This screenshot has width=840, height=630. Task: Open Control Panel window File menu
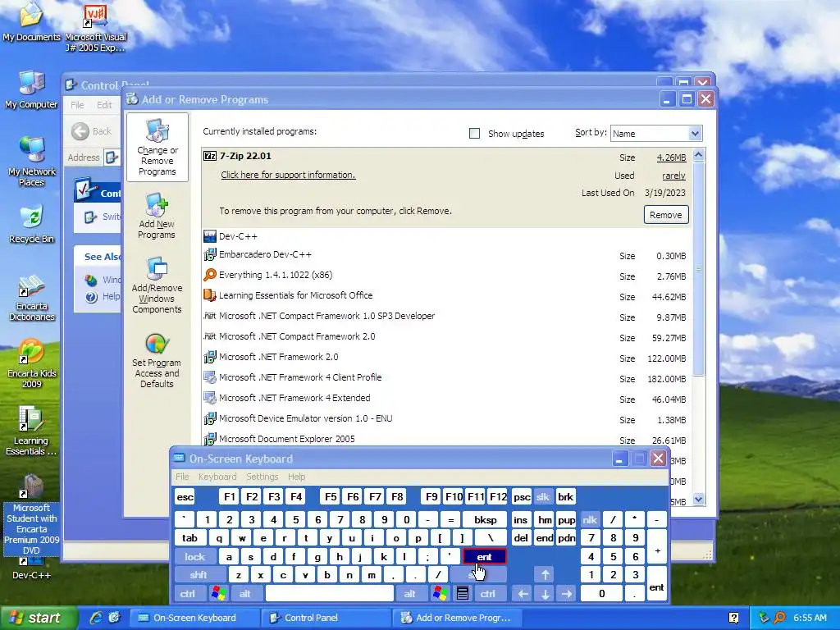point(77,105)
